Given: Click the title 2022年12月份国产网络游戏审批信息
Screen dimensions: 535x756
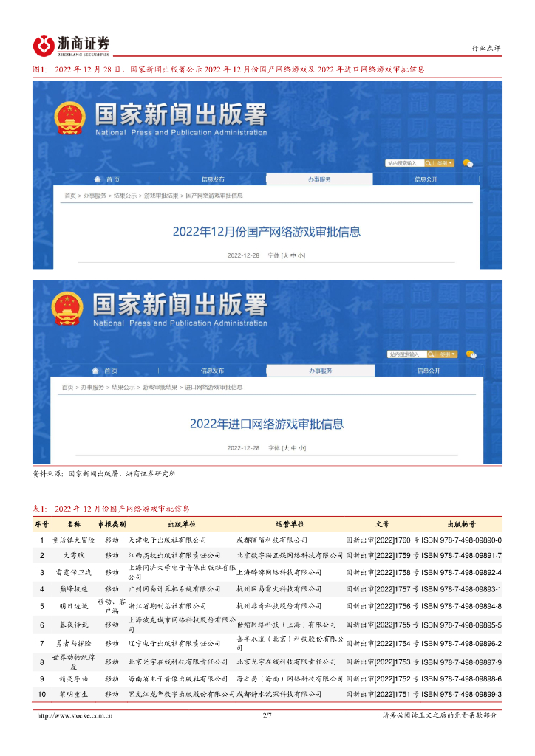Looking at the screenshot, I should pos(267,232).
